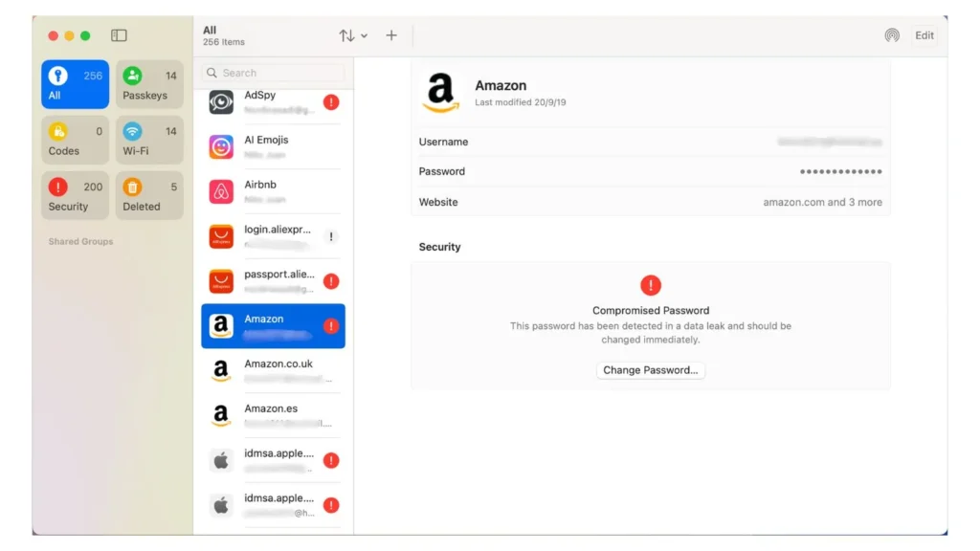Viewport: 980px width, 551px height.
Task: Click the login.aliexpr... AliExpress icon
Action: [x=221, y=237]
